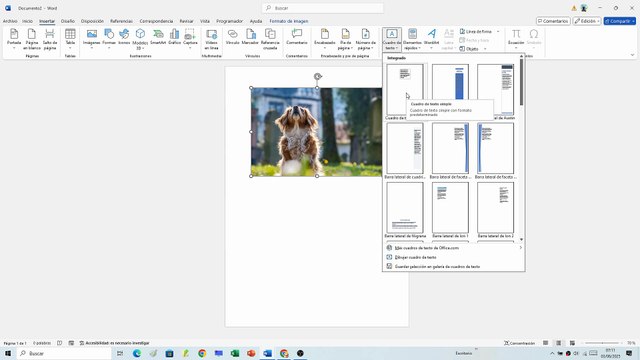
Task: Switch to the Archivo tab
Action: (x=10, y=21)
